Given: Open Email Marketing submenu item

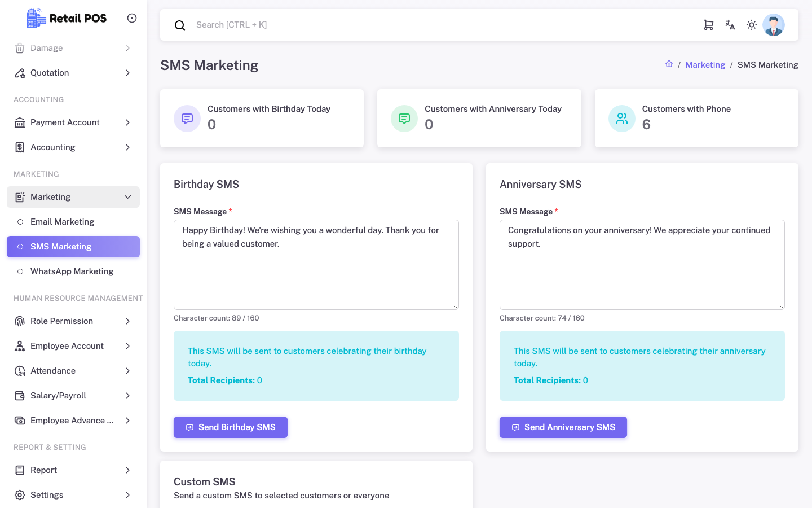Looking at the screenshot, I should click(73, 222).
